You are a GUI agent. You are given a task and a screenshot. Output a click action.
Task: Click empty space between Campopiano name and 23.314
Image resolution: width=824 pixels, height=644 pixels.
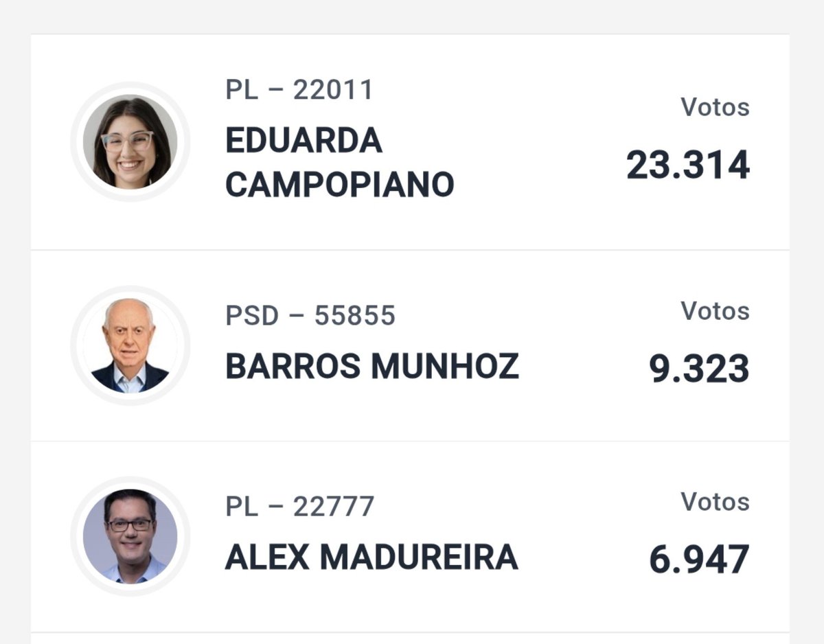pyautogui.click(x=540, y=165)
